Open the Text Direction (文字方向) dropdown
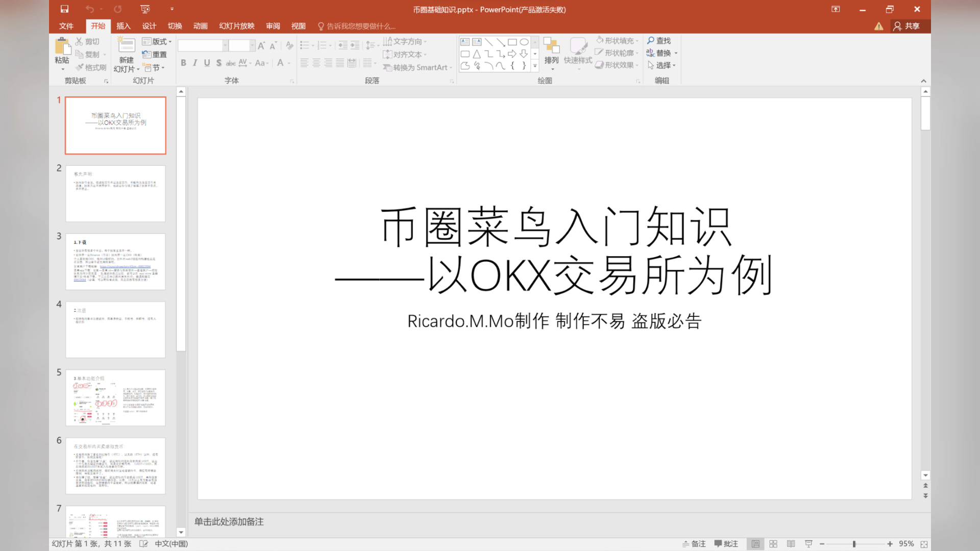The image size is (980, 551). (x=405, y=41)
